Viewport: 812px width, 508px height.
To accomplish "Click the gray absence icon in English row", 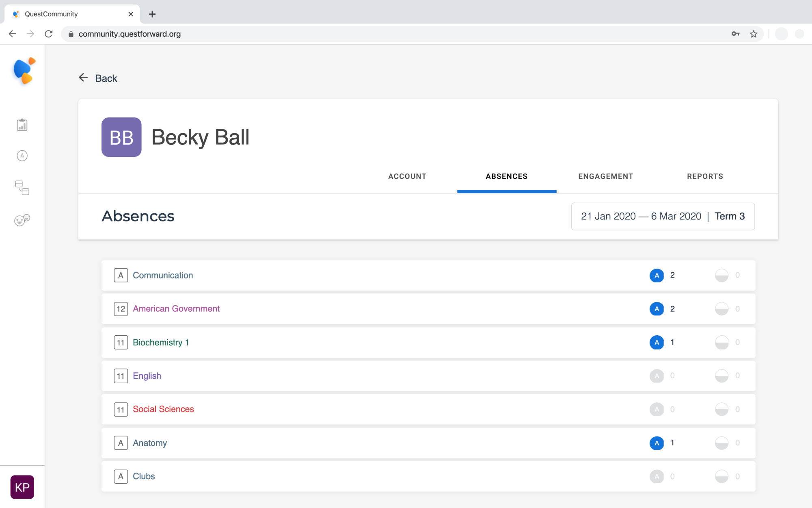I will point(657,376).
